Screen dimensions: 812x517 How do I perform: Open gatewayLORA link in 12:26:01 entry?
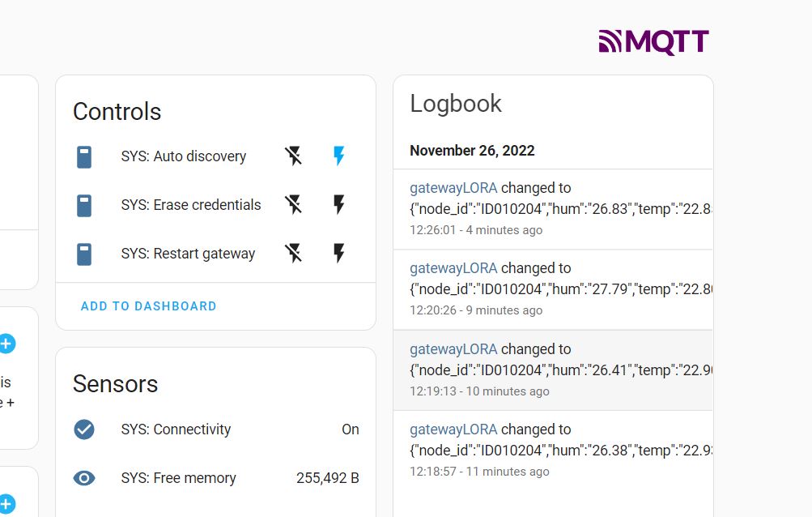[453, 188]
